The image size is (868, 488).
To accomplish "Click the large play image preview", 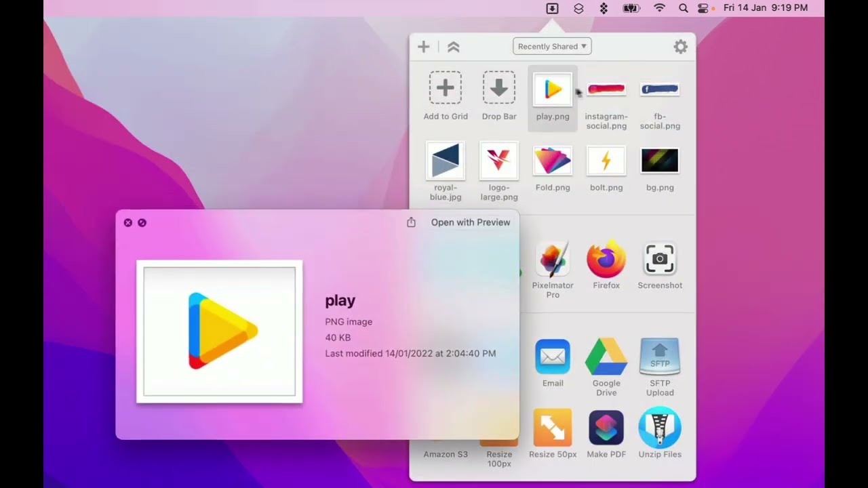I will [x=220, y=331].
